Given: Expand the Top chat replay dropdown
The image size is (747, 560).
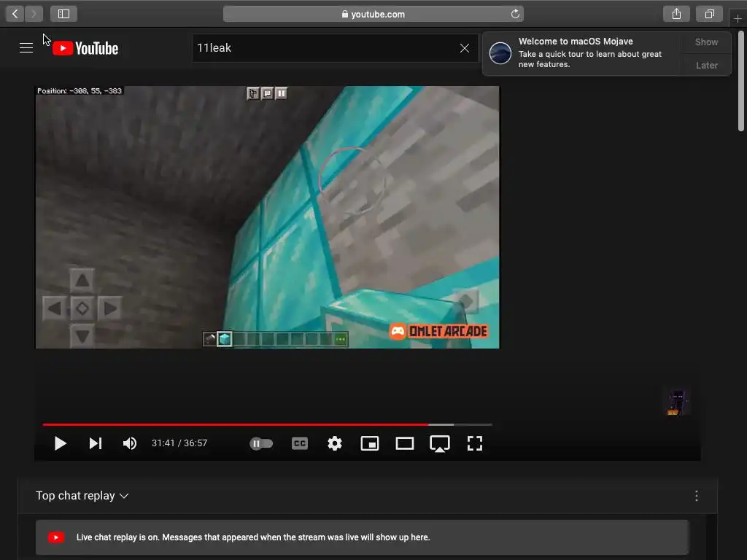Looking at the screenshot, I should click(82, 496).
